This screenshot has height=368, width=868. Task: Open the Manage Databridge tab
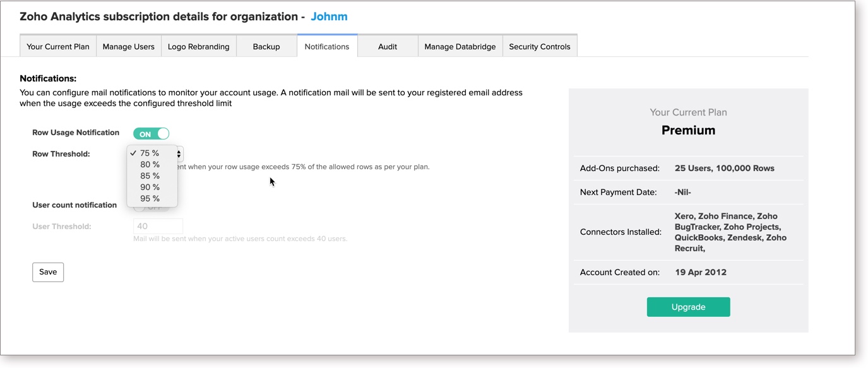[x=460, y=47]
